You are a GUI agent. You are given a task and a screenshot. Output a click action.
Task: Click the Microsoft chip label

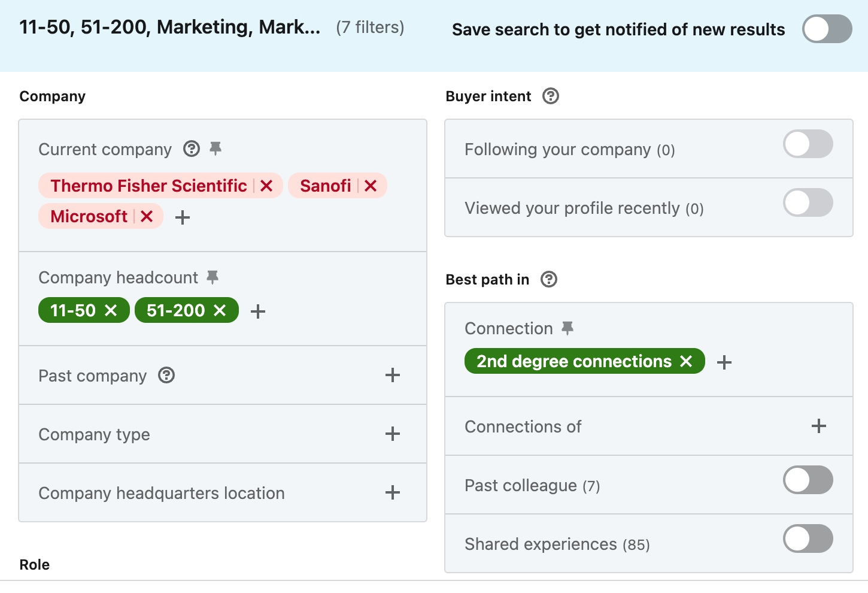[x=89, y=216]
